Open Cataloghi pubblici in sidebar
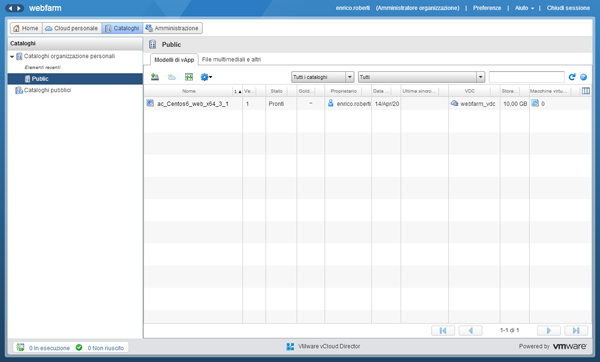Screen dimensions: 600x362 47,90
